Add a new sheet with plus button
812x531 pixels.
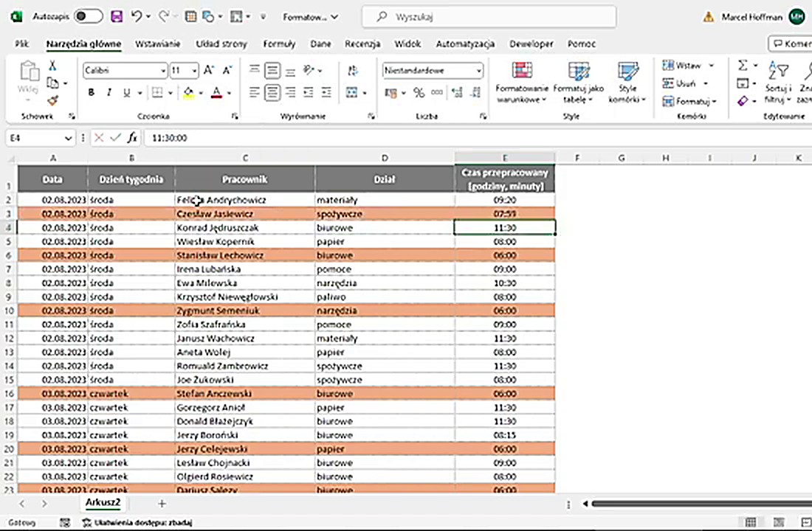click(x=162, y=503)
